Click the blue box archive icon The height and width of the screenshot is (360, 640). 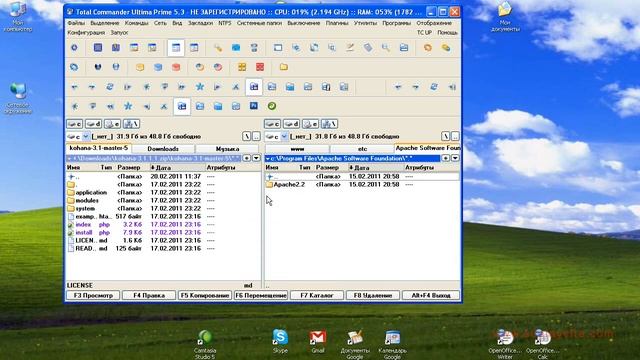[x=158, y=67]
